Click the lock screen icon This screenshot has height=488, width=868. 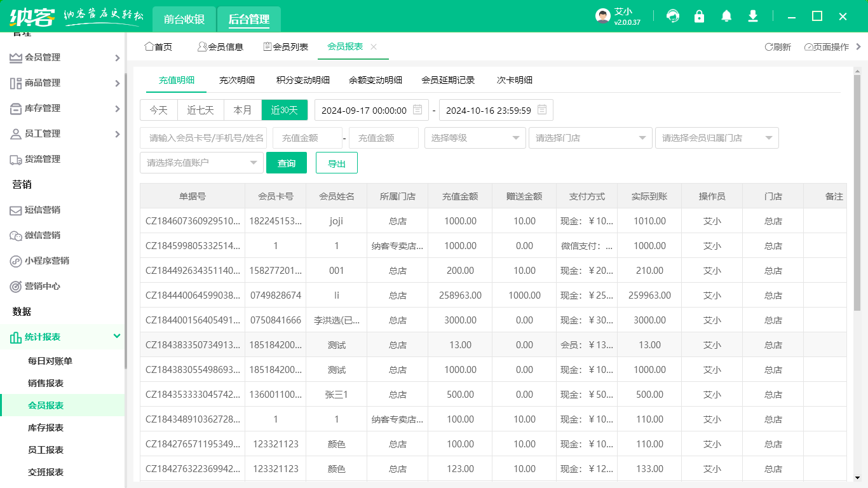point(700,17)
